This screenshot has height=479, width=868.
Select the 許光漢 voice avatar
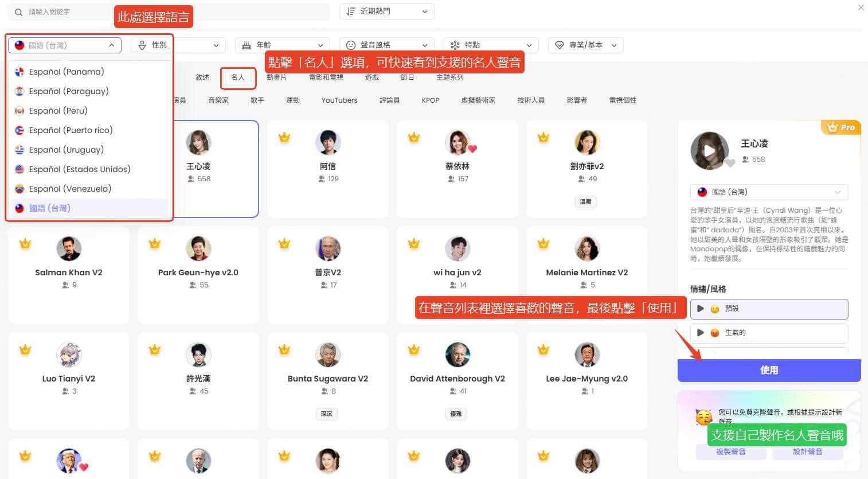(198, 355)
